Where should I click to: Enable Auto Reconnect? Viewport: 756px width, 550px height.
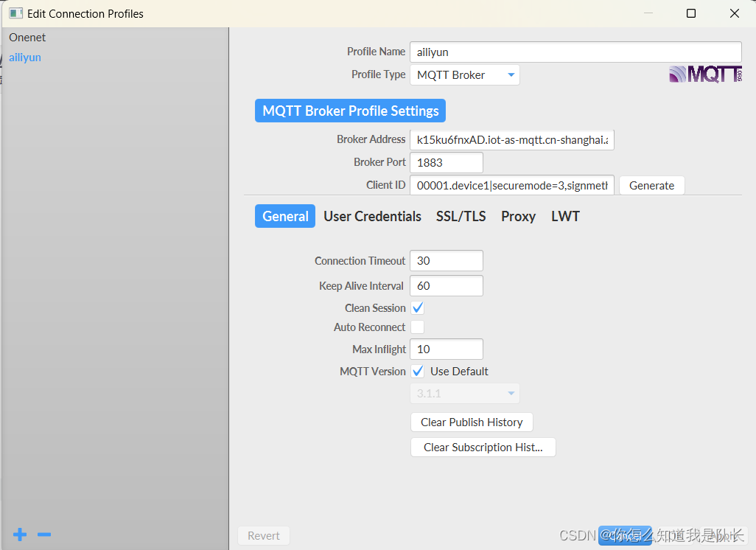tap(417, 327)
